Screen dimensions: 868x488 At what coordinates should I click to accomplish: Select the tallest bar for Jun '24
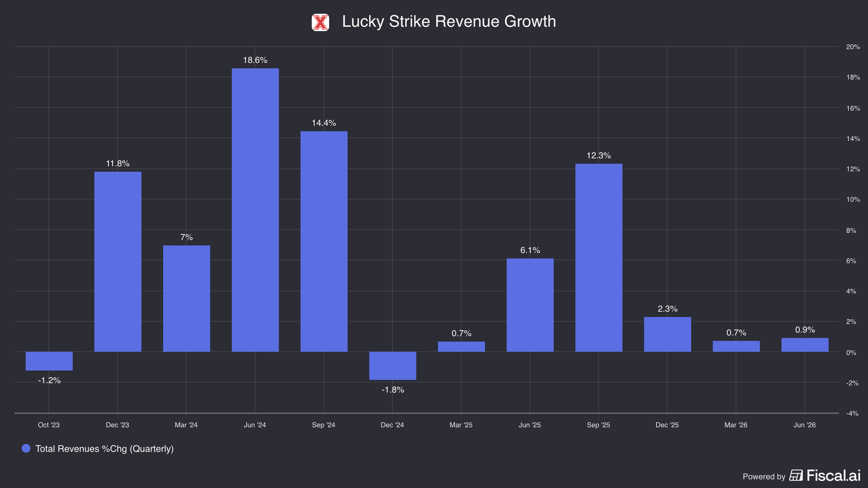point(255,210)
